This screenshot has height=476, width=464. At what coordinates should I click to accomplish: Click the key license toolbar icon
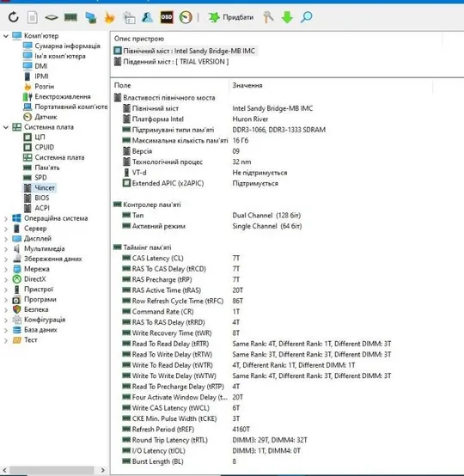point(268,17)
